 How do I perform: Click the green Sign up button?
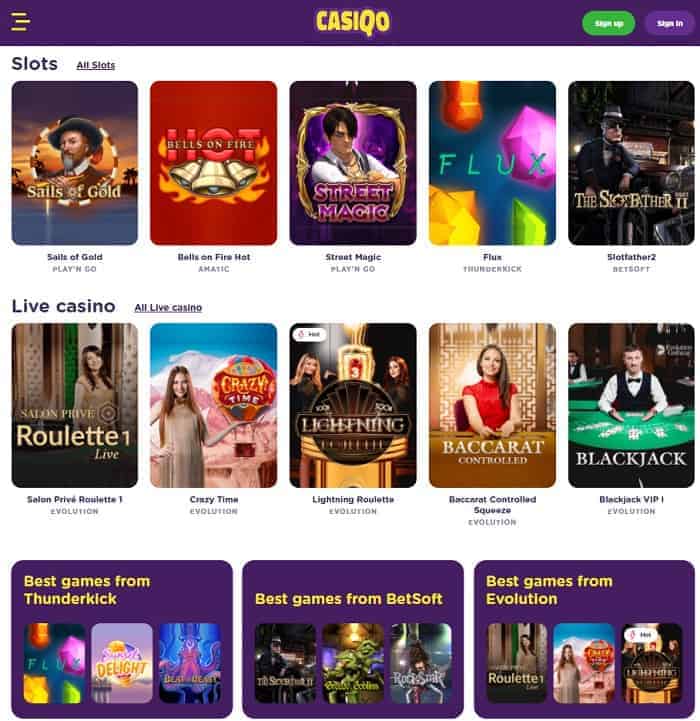point(608,23)
